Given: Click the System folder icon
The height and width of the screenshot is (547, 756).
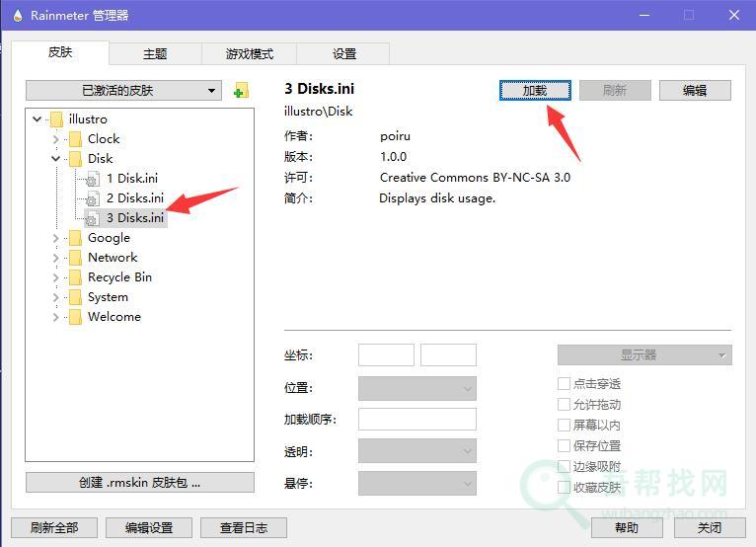Looking at the screenshot, I should click(76, 297).
